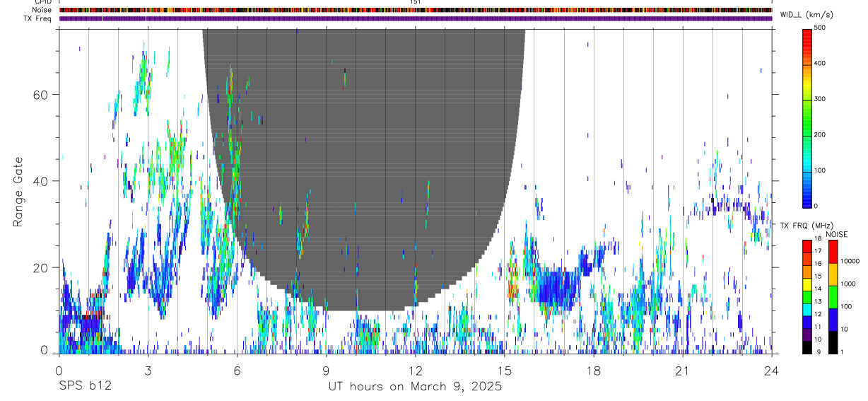Click the 14 tick on TX FRQ legend
The height and width of the screenshot is (401, 868).
tap(818, 289)
